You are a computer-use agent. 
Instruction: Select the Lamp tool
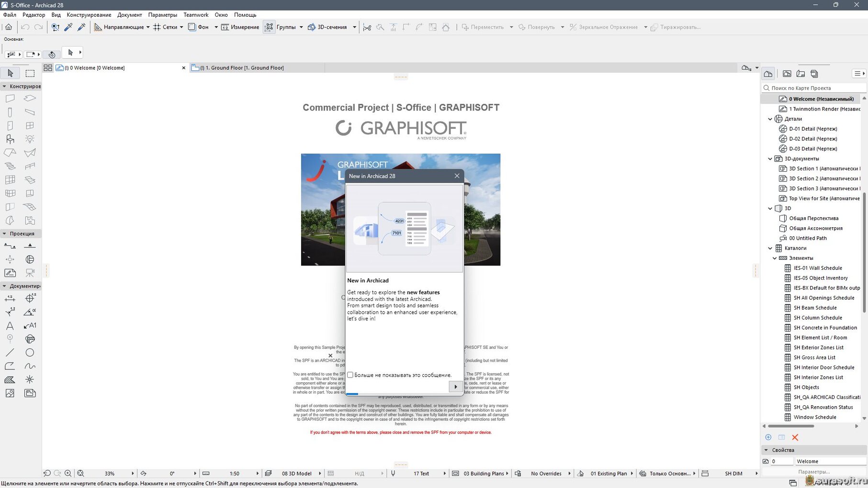coord(30,139)
